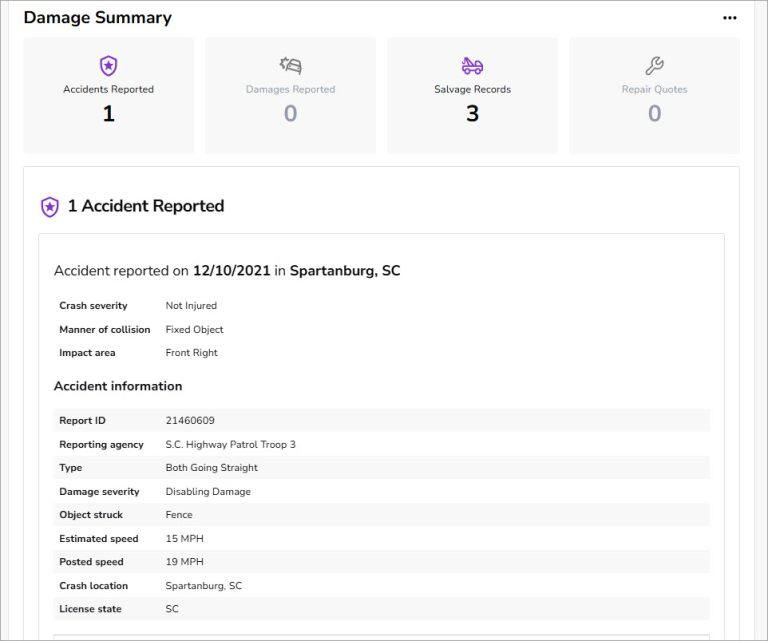Click shield icon beside 1 Accident Reported heading

(x=50, y=207)
